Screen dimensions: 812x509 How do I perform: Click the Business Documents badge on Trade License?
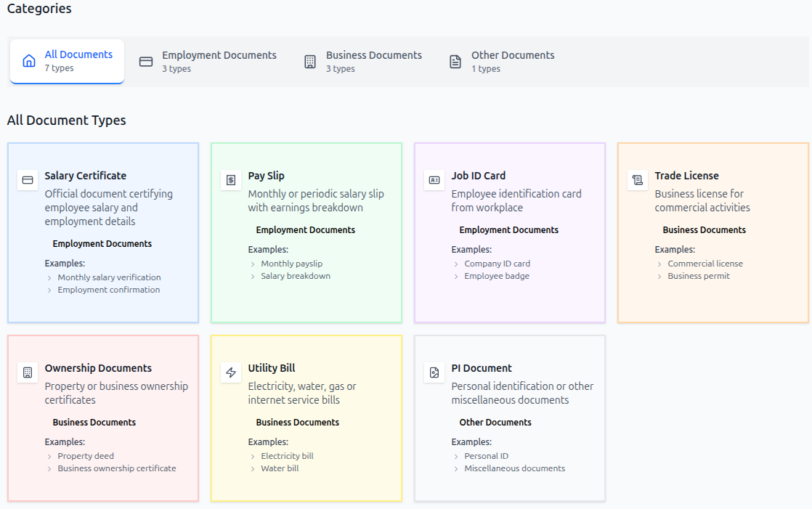704,230
